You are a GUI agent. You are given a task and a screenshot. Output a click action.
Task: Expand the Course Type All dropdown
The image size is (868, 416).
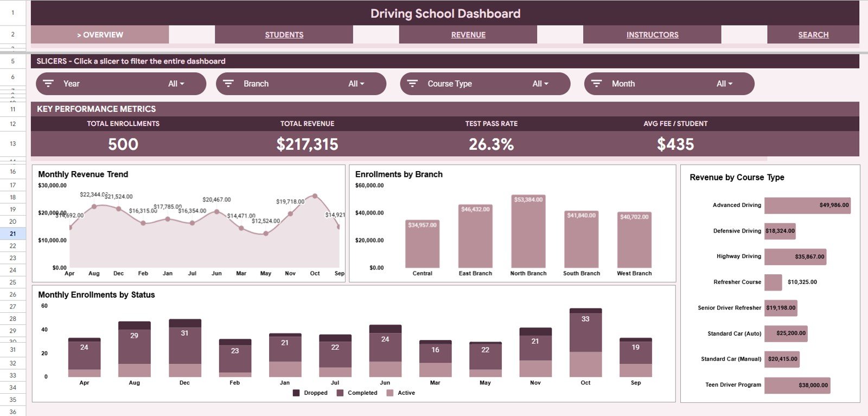click(540, 84)
